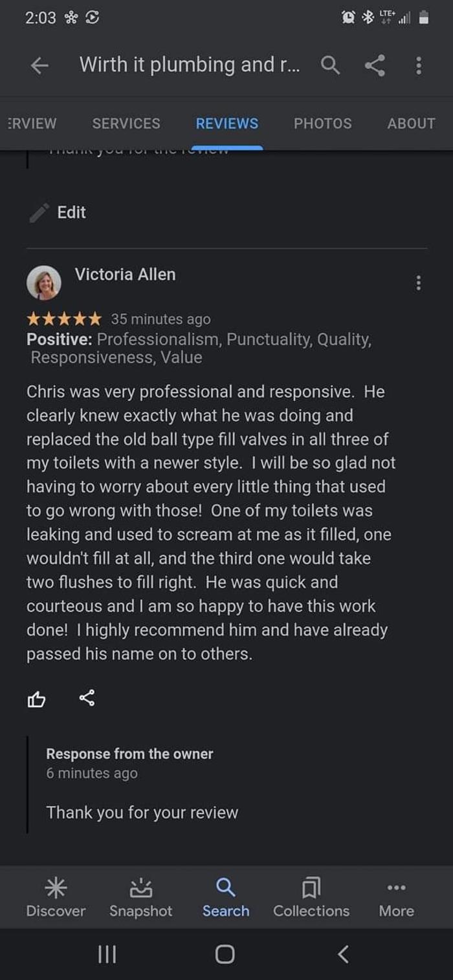Viewport: 453px width, 980px height.
Task: Select the Reviews tab
Action: pyautogui.click(x=227, y=123)
